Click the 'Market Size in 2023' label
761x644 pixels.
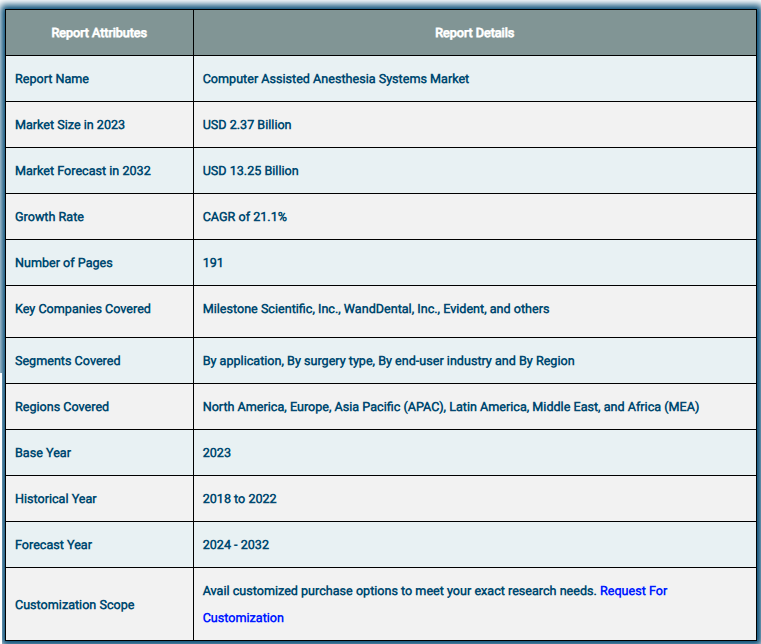(x=70, y=125)
